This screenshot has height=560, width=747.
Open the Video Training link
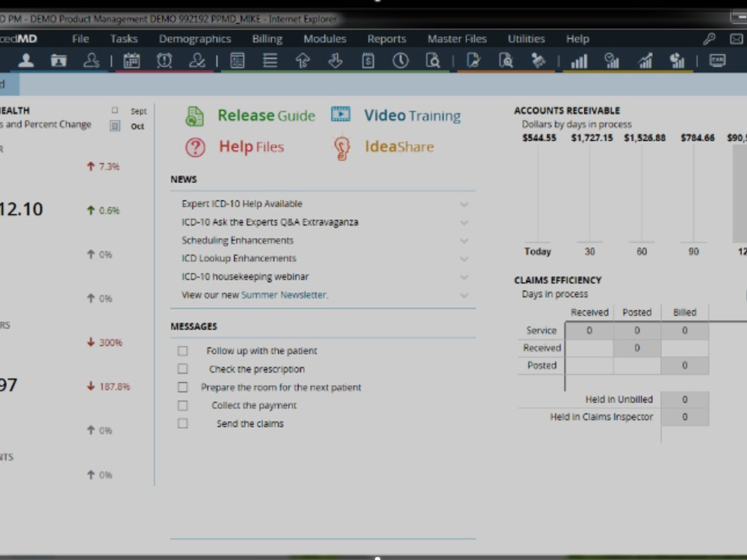[412, 116]
